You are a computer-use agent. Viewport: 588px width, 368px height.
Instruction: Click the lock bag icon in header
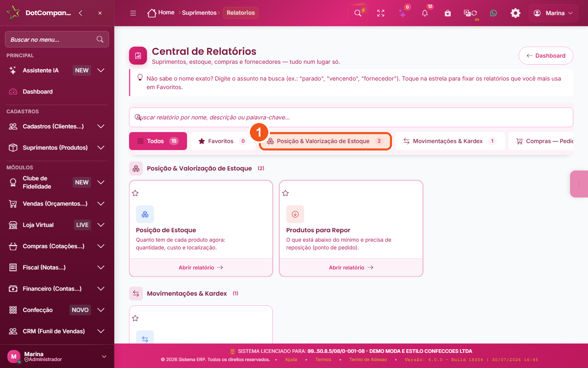tap(448, 13)
